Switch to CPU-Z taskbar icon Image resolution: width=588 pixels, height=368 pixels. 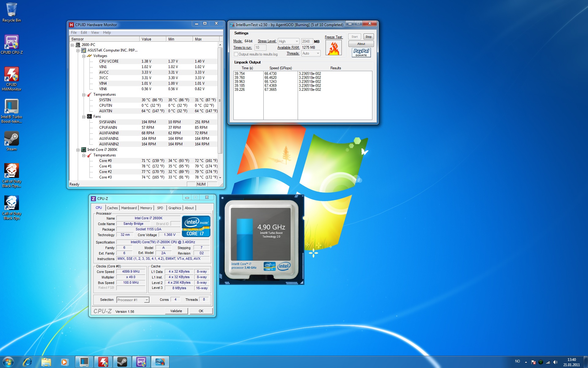point(141,362)
